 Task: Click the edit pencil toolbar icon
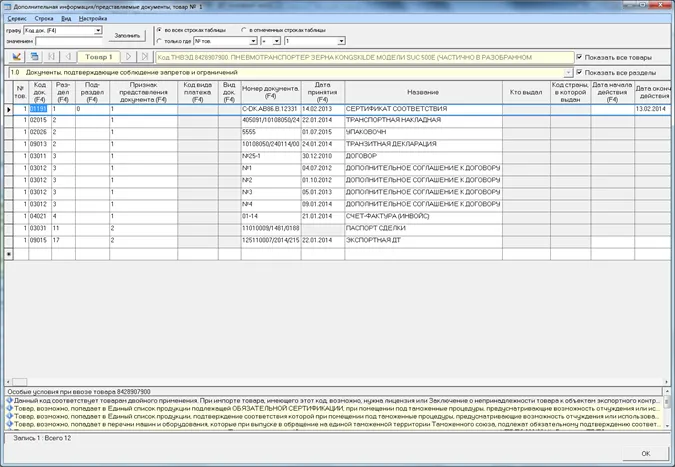click(x=16, y=57)
